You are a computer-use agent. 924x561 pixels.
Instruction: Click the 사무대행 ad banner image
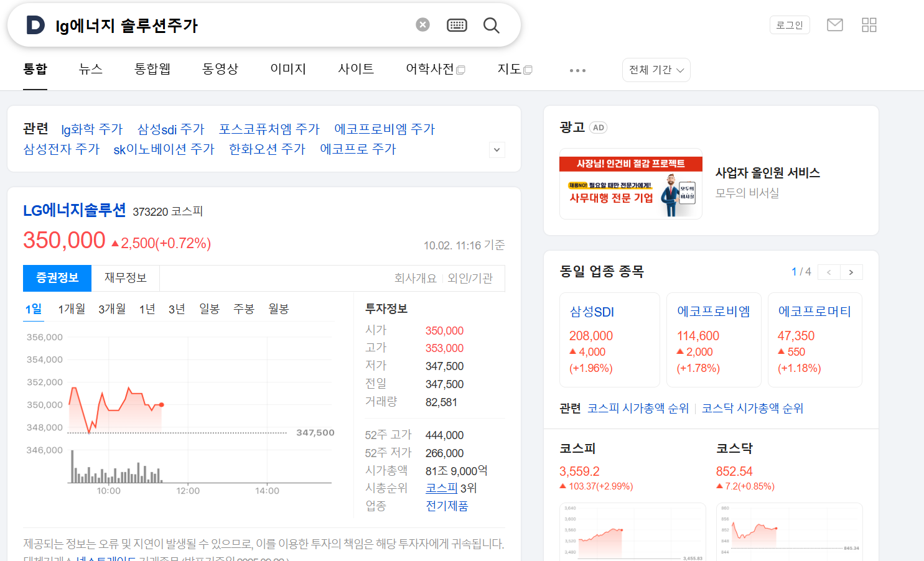coord(631,184)
